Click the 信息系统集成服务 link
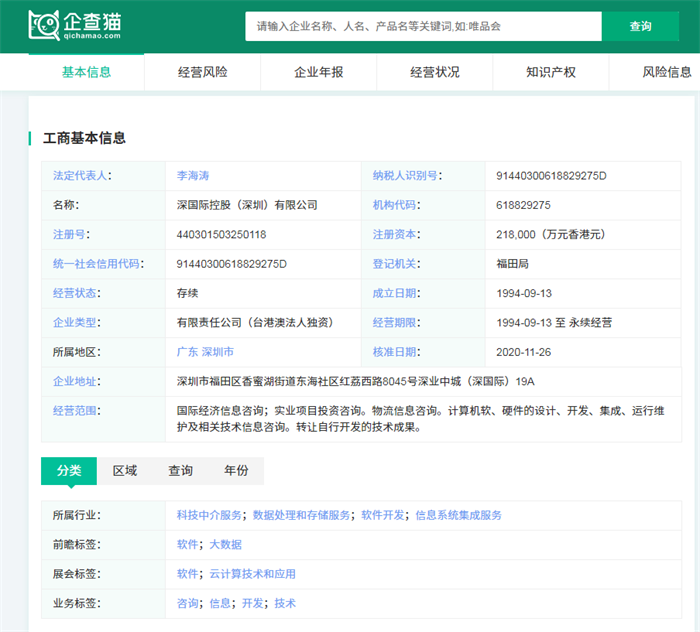The width and height of the screenshot is (700, 632). click(458, 515)
